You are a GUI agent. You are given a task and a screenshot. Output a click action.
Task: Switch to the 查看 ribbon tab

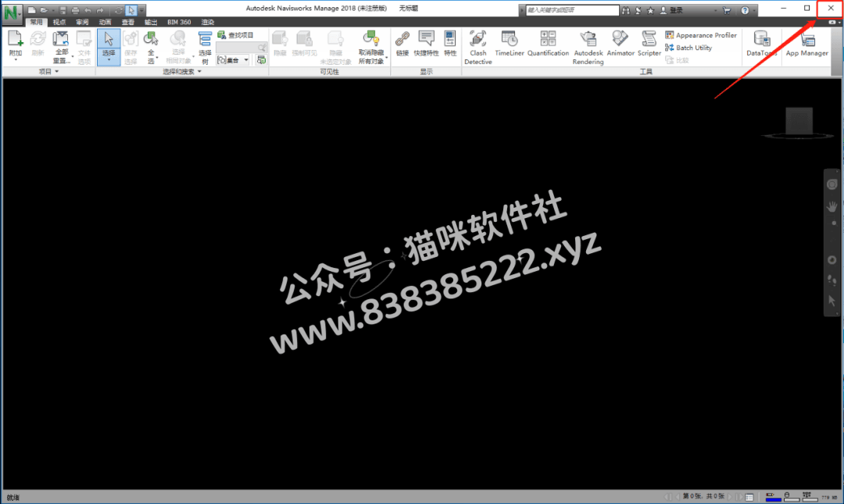click(x=128, y=22)
